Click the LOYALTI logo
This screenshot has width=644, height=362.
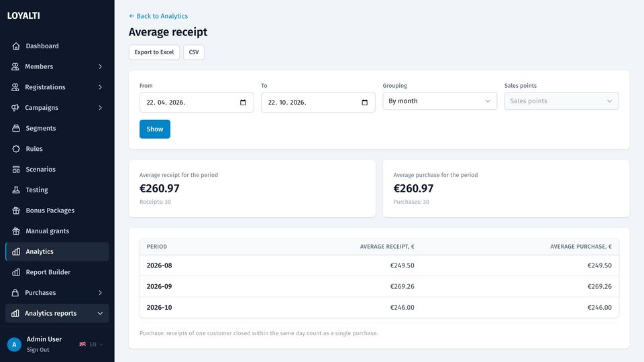23,15
